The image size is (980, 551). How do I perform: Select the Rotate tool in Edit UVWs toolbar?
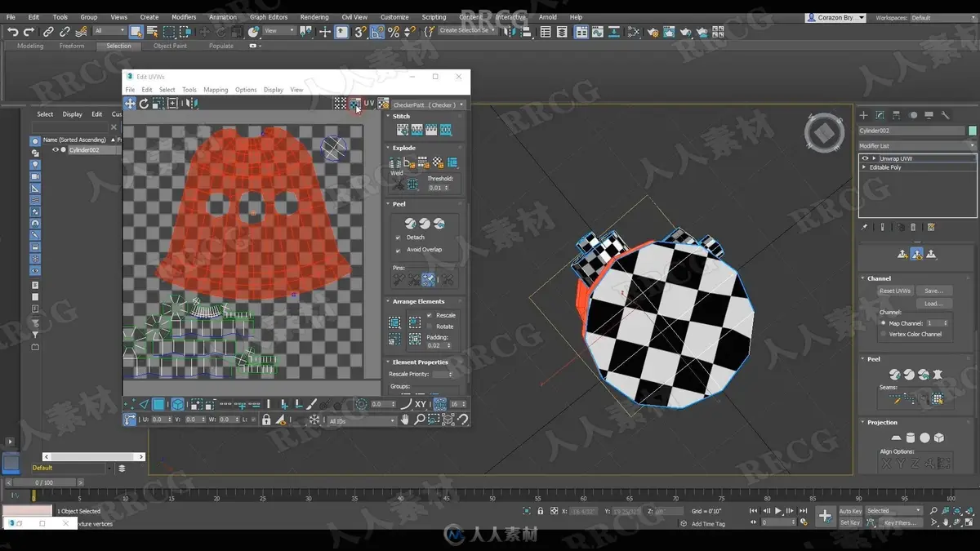coord(144,104)
